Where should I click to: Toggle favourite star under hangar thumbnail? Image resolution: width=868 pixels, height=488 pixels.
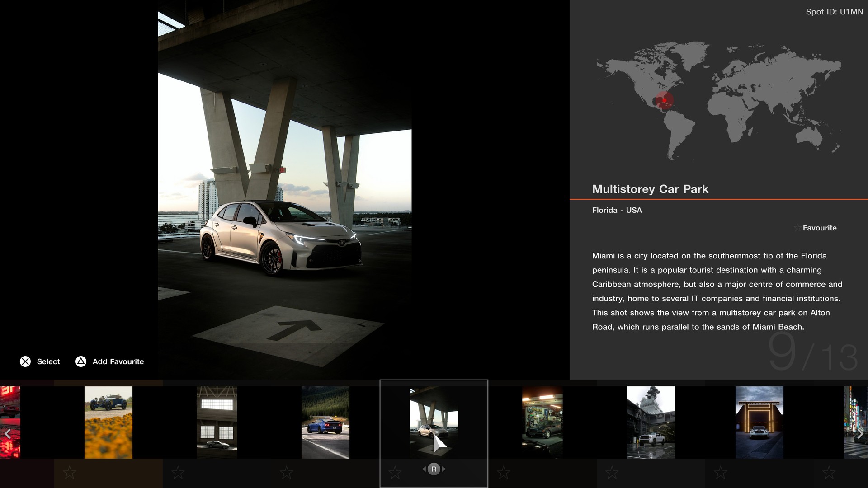click(178, 473)
